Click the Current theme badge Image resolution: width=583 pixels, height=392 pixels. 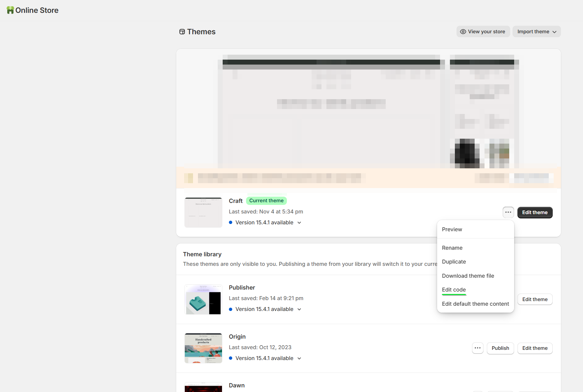click(266, 201)
